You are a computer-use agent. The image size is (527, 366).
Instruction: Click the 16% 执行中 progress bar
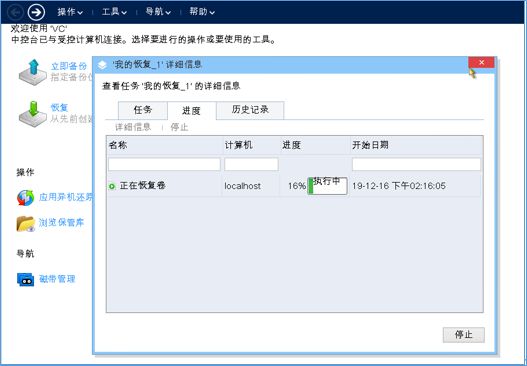tap(327, 186)
